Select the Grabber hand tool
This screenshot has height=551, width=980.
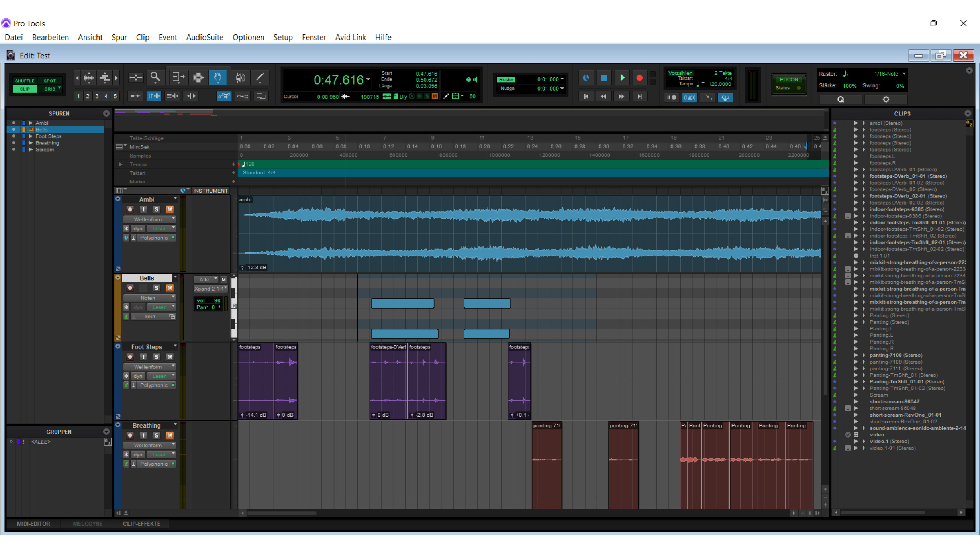point(218,77)
